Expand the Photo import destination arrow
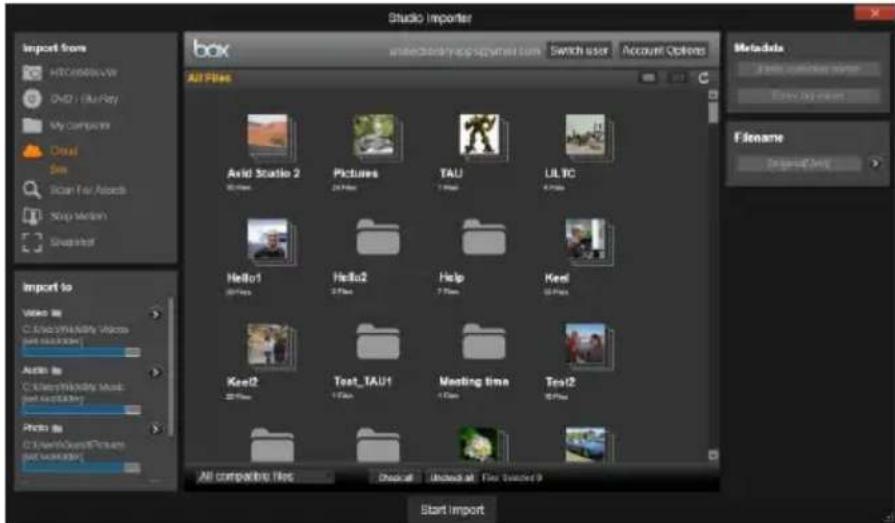Screen dimensions: 895x523 155,429
